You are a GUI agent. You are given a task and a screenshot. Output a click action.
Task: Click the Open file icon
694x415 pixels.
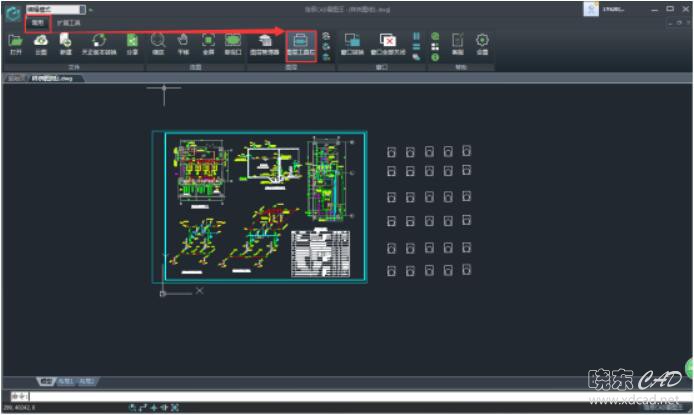15,42
